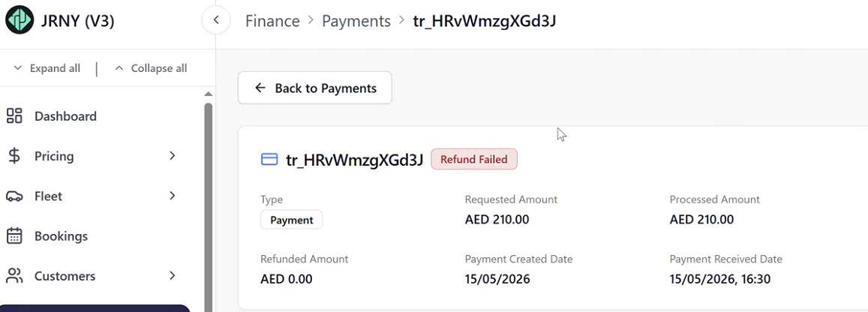Image resolution: width=868 pixels, height=312 pixels.
Task: Go to Finance breadcrumb
Action: pyautogui.click(x=272, y=21)
